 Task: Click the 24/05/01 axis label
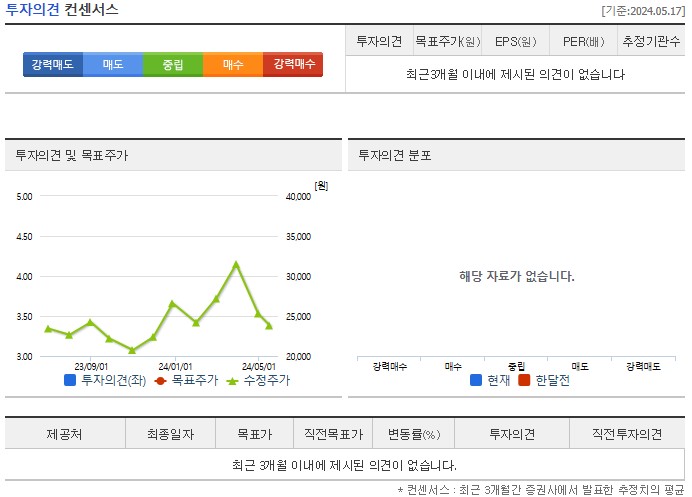[259, 366]
